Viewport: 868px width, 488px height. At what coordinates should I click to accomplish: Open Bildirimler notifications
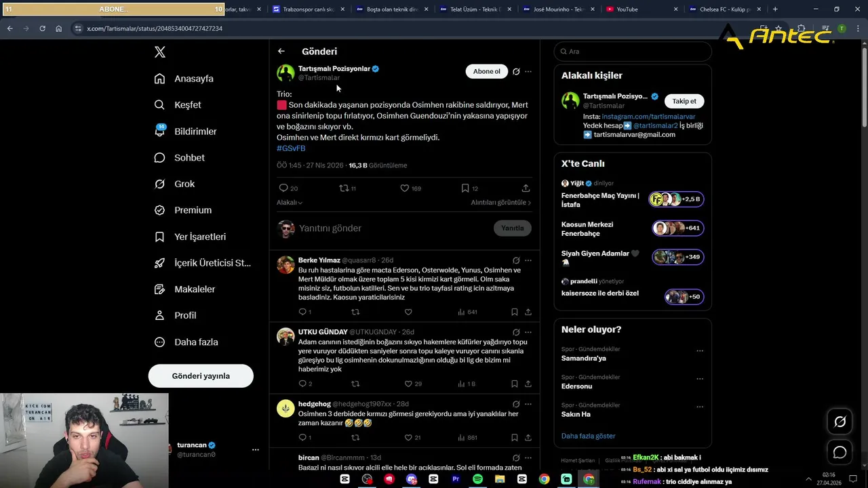pos(185,131)
